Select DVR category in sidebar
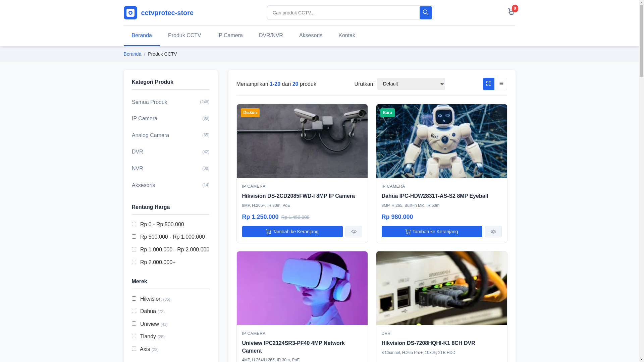Image resolution: width=644 pixels, height=362 pixels. tap(170, 152)
